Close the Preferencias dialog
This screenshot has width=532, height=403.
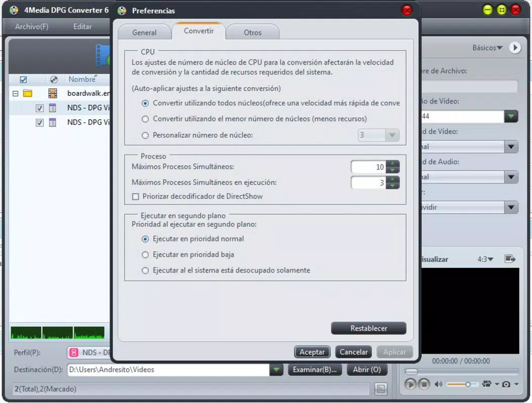pyautogui.click(x=407, y=10)
